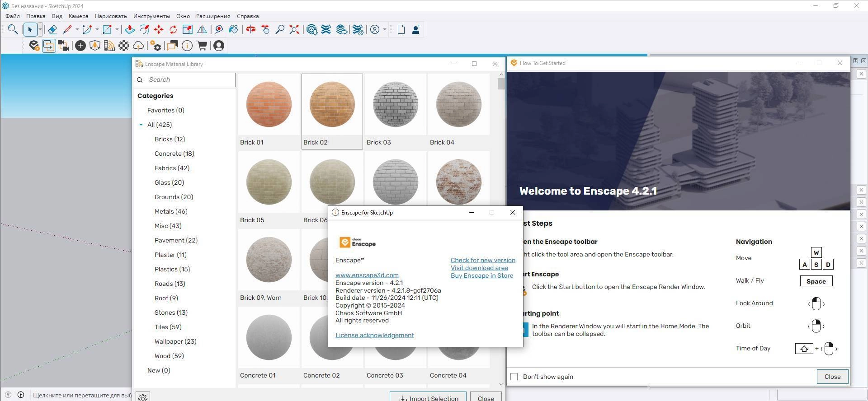Open the Правка menu
The width and height of the screenshot is (868, 401).
pos(36,16)
